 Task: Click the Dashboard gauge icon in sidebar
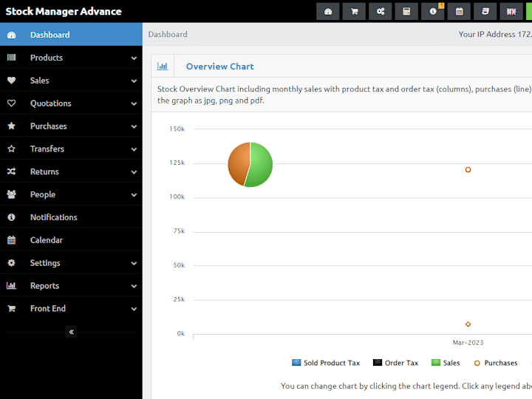(x=11, y=35)
